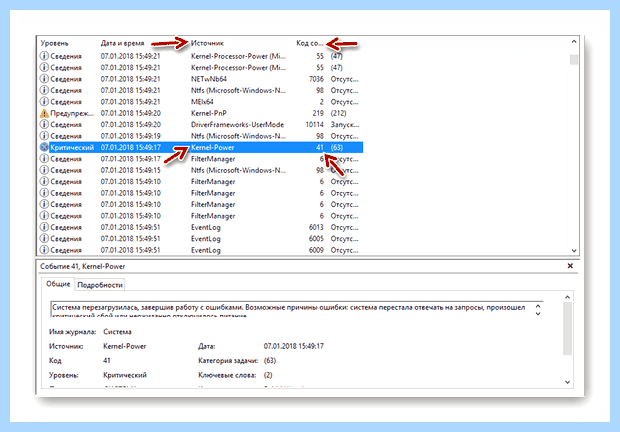This screenshot has height=432, width=620.
Task: Click the Код value 41 in details
Action: [107, 361]
